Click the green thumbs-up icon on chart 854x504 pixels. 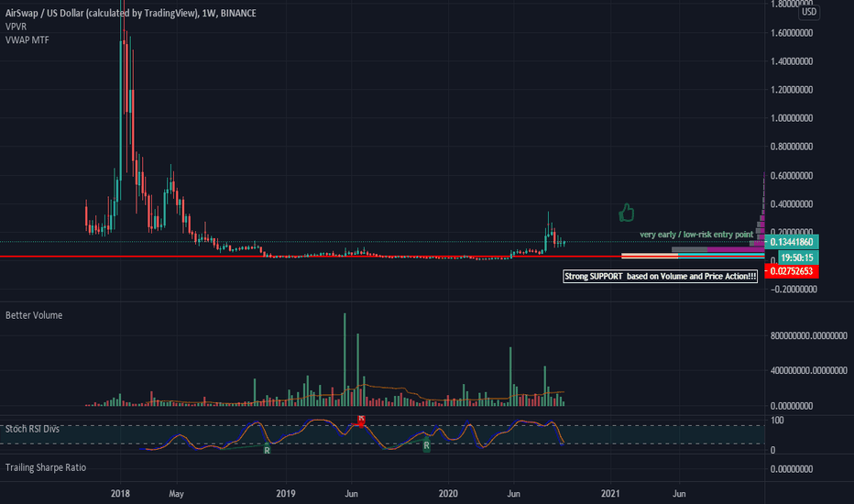[627, 212]
